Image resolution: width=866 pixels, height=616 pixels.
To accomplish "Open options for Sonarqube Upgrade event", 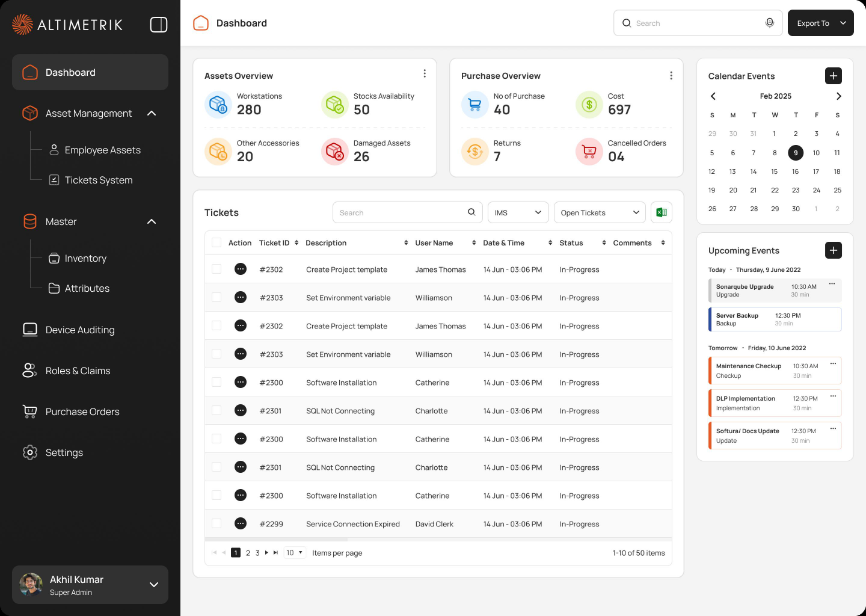I will [832, 283].
